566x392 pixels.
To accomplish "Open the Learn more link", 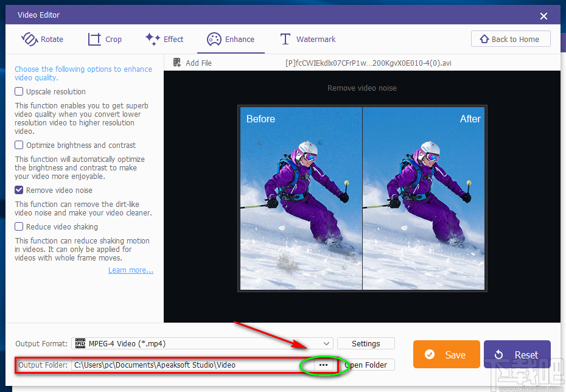I will pos(131,270).
